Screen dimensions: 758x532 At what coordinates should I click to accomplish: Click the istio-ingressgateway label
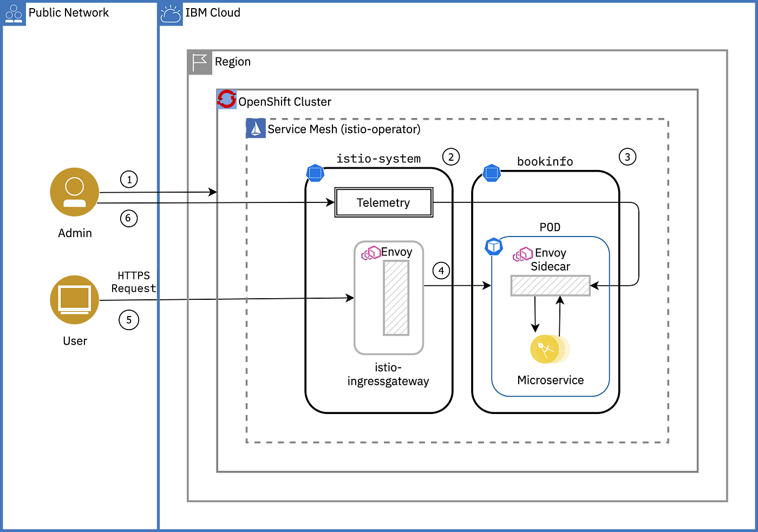[388, 375]
